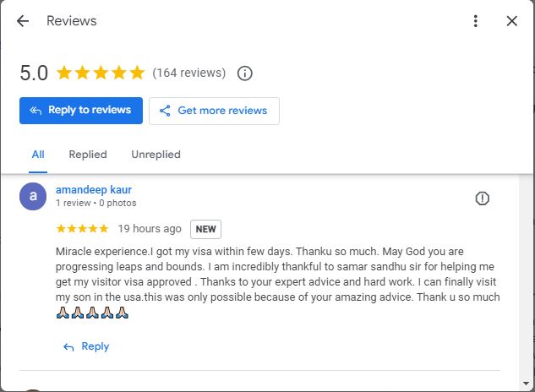
Task: Click the NEW badge on the review
Action: (205, 229)
